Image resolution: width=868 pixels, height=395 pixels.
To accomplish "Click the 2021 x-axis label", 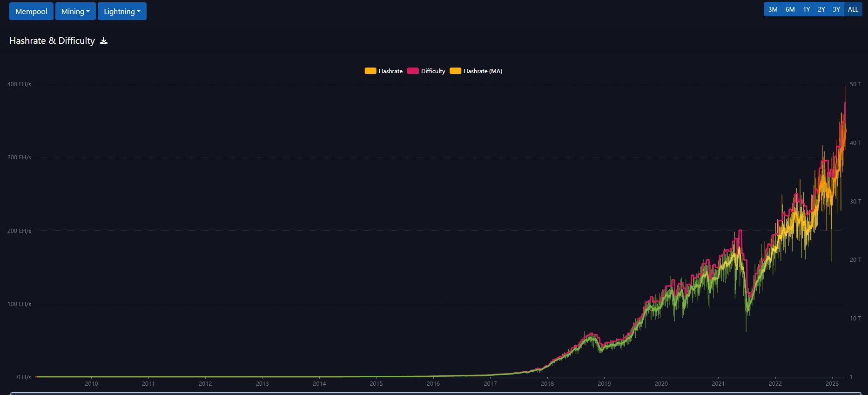I will click(x=718, y=384).
